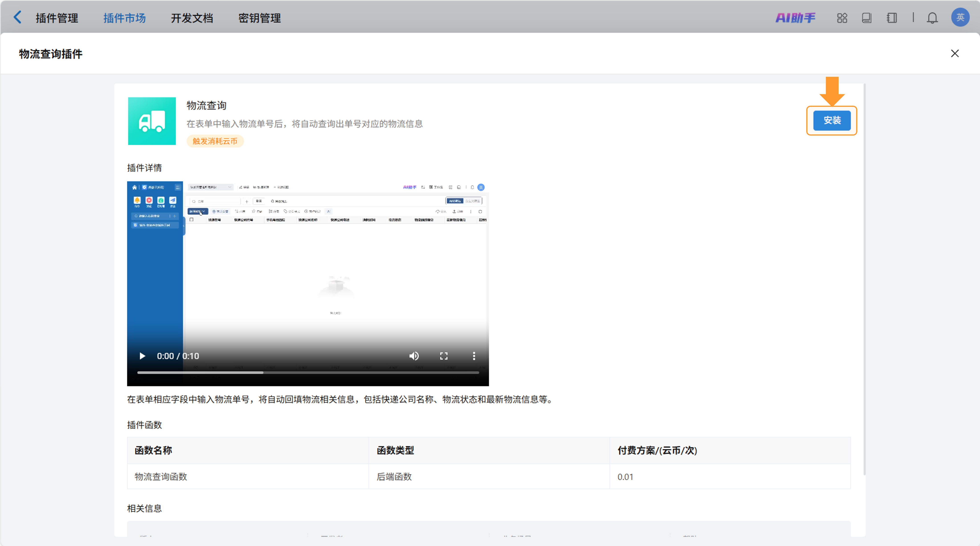This screenshot has width=980, height=546.
Task: Open the notifications bell
Action: (x=932, y=18)
